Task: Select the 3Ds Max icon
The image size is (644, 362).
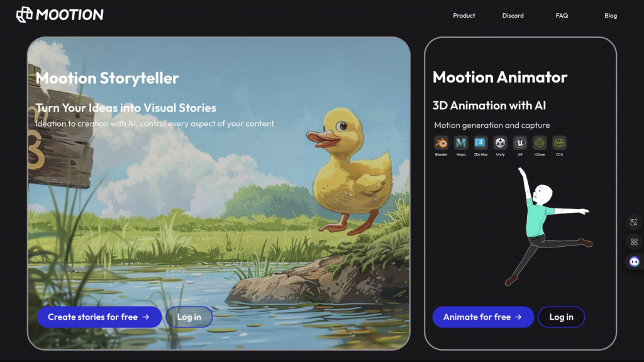Action: click(480, 143)
